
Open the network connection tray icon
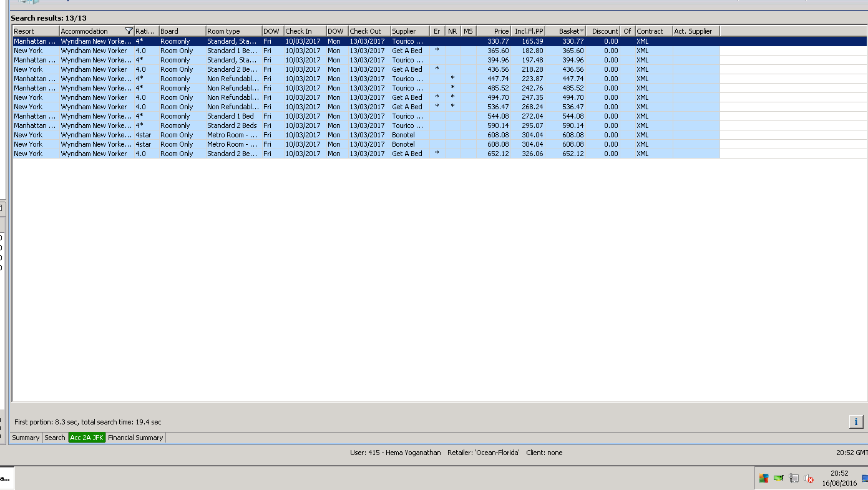pyautogui.click(x=794, y=479)
